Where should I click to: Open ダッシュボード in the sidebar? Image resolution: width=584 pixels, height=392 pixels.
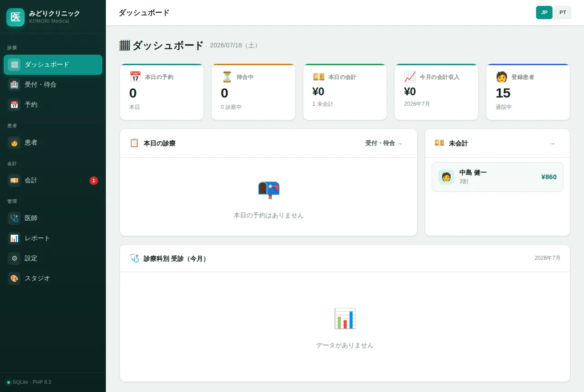tap(53, 65)
